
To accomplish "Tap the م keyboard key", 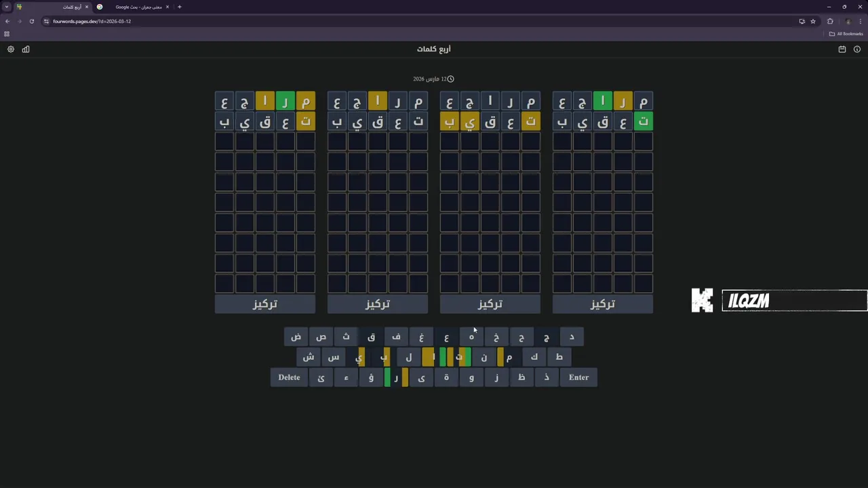I will pyautogui.click(x=509, y=357).
